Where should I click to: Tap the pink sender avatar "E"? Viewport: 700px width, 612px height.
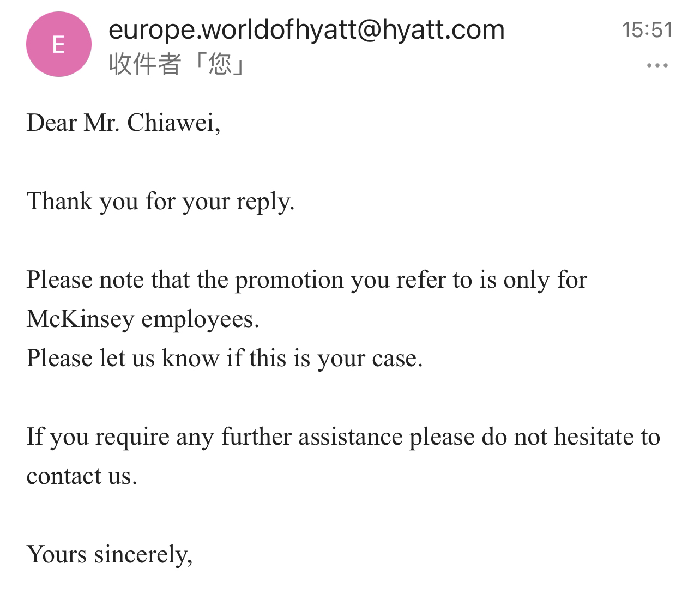pyautogui.click(x=59, y=44)
